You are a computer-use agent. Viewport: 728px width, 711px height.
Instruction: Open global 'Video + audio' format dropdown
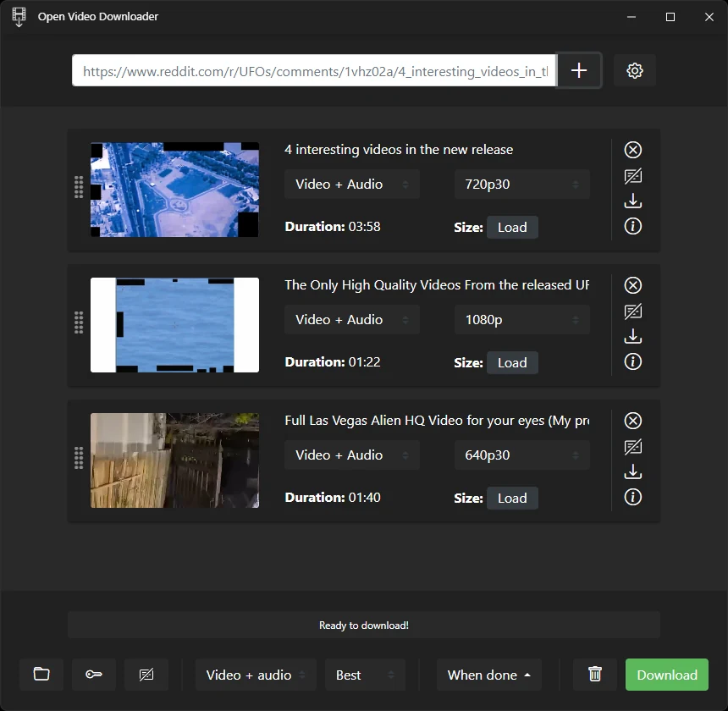click(256, 675)
